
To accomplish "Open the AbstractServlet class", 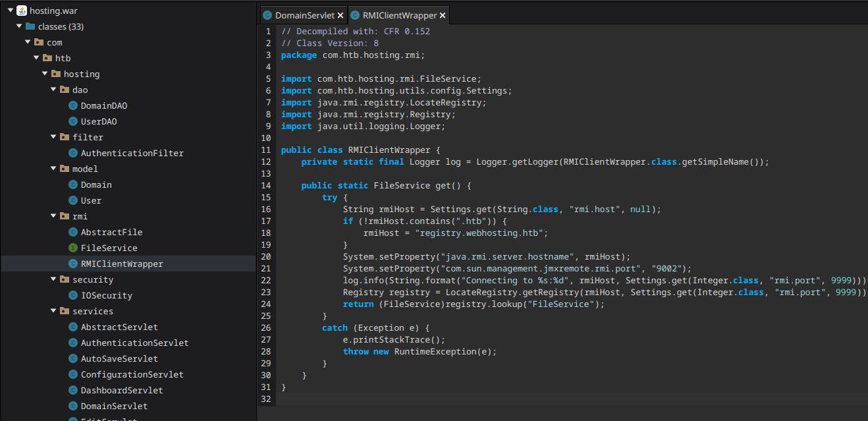I will coord(119,327).
